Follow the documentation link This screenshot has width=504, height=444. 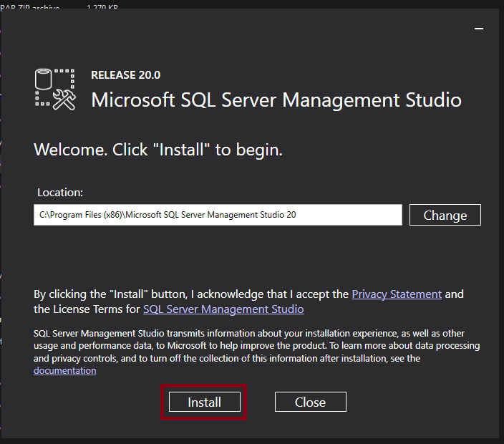(x=64, y=370)
